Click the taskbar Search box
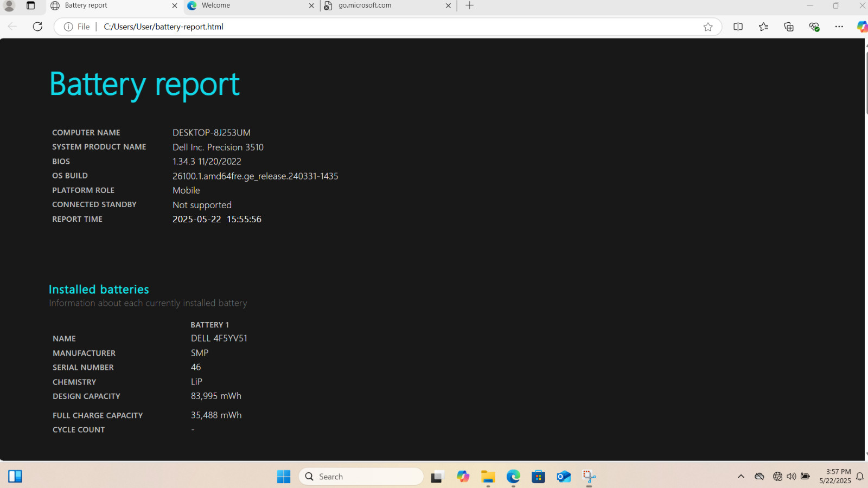This screenshot has width=868, height=488. point(361,476)
